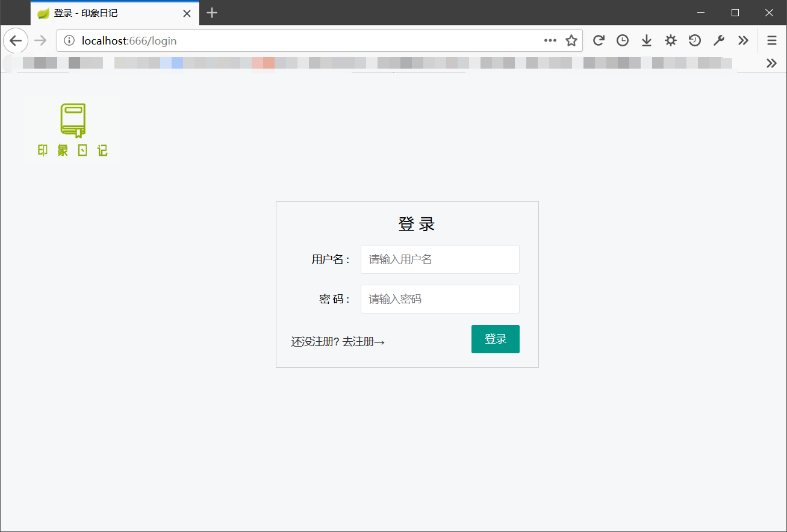Screen dimensions: 787x532
Task: Click the 请输入用户名 input field
Action: (x=440, y=259)
